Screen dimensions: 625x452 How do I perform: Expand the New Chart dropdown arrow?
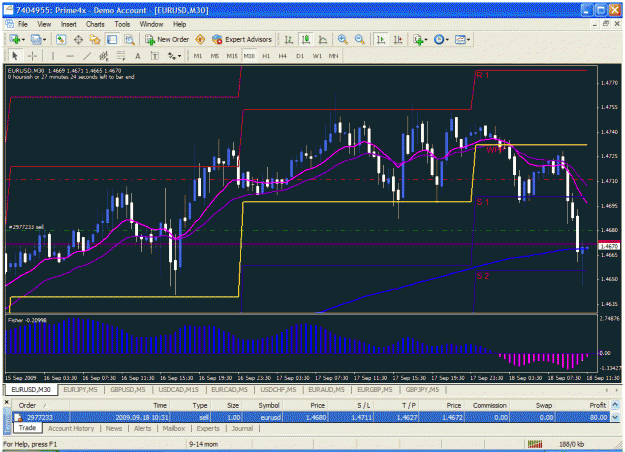tap(23, 40)
